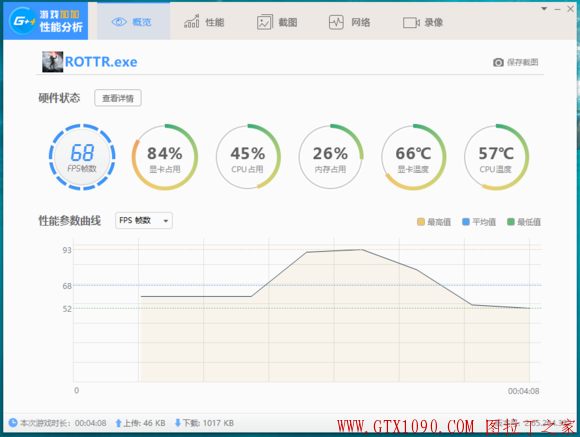Image resolution: width=580 pixels, height=437 pixels.
Task: Click the G++ 游戏加加 logo
Action: coord(45,21)
